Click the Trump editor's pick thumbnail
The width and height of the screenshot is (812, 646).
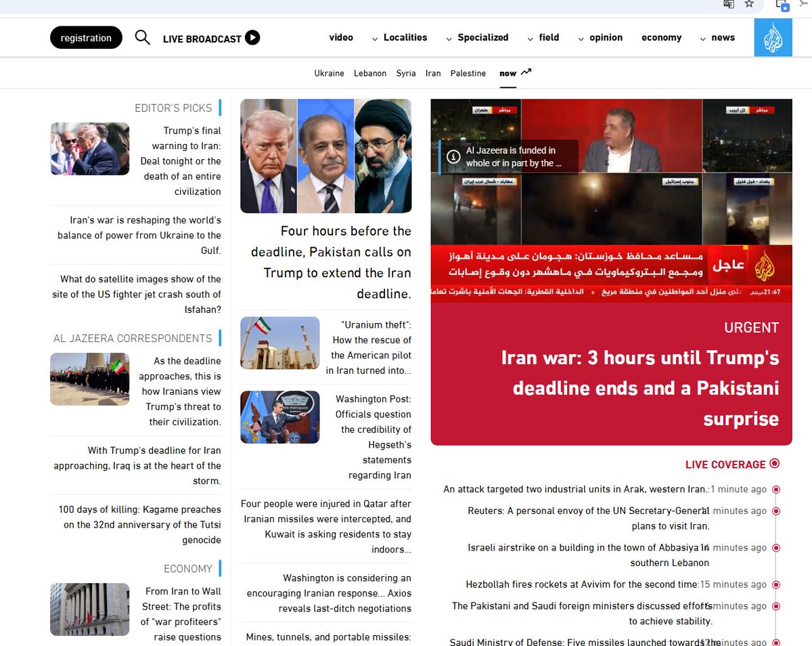(x=90, y=149)
